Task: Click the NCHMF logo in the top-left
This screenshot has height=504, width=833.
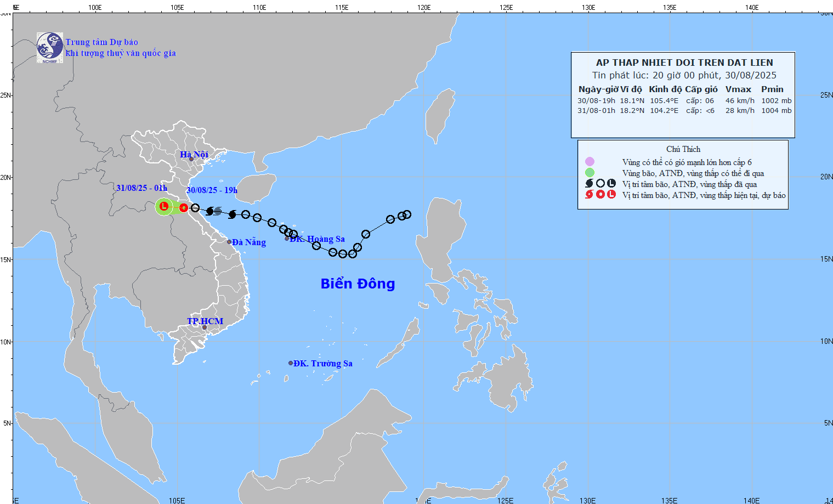Action: [50, 48]
